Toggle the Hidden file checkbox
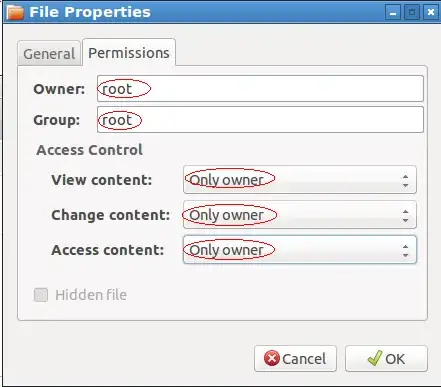Image resolution: width=441 pixels, height=387 pixels. [41, 295]
